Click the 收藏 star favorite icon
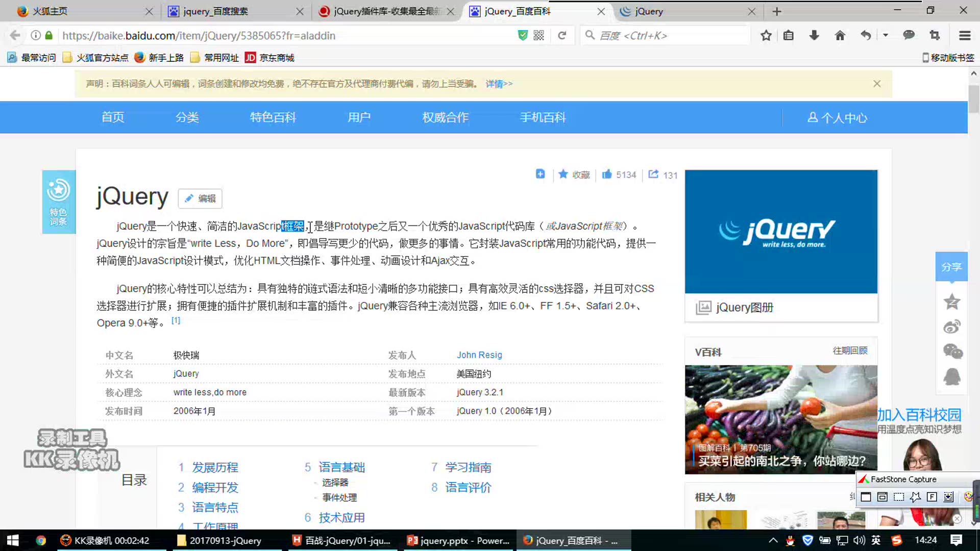This screenshot has width=980, height=551. [x=574, y=174]
